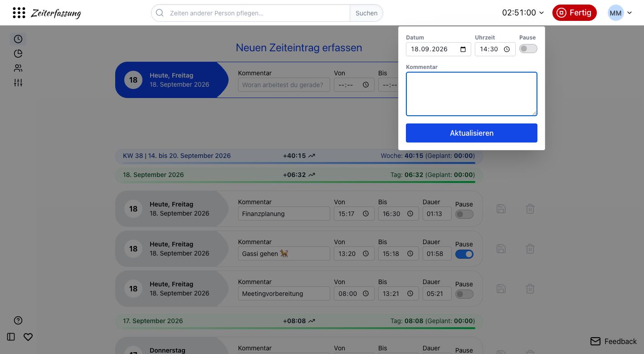Open the Feedback link
644x354 pixels.
point(613,341)
